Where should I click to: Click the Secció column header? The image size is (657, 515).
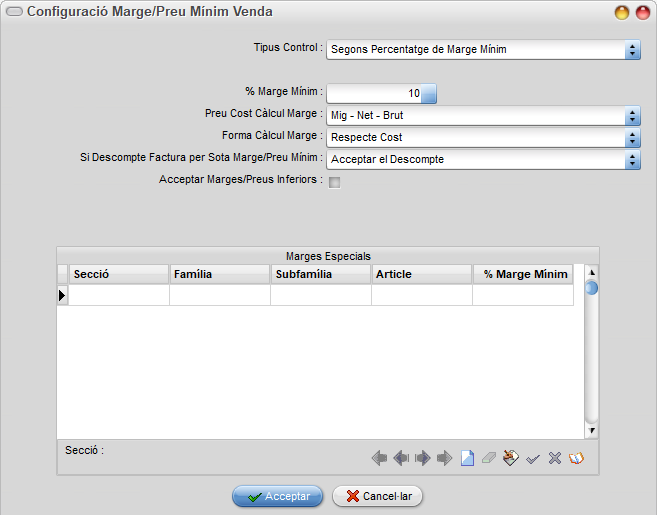pyautogui.click(x=119, y=274)
